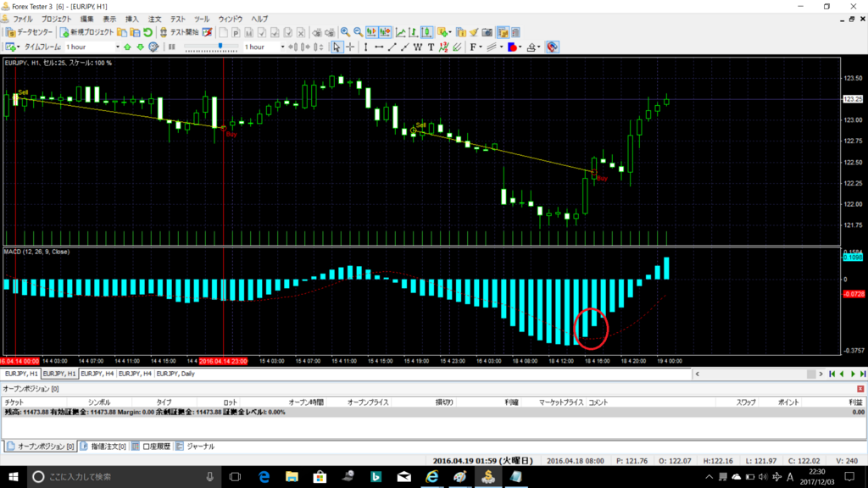Viewport: 868px width, 488px height.
Task: Switch to candlestick chart mode
Action: 427,33
